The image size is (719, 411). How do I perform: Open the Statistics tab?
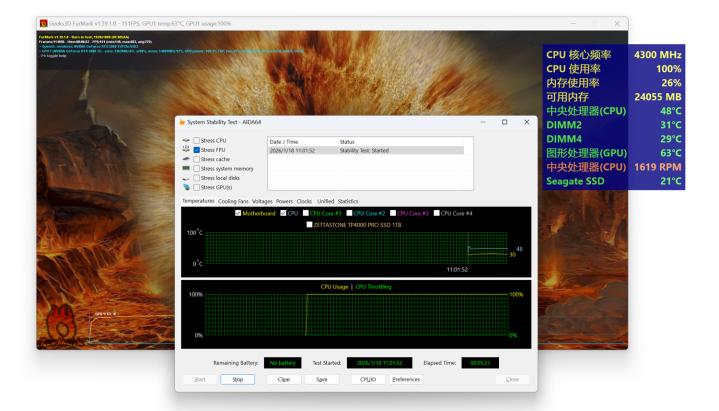pyautogui.click(x=347, y=201)
